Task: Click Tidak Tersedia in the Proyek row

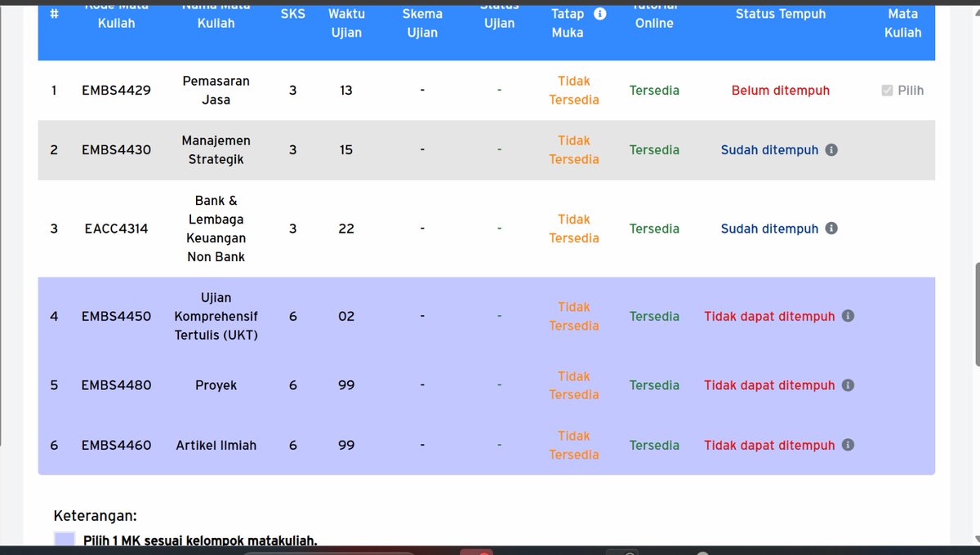Action: 574,385
